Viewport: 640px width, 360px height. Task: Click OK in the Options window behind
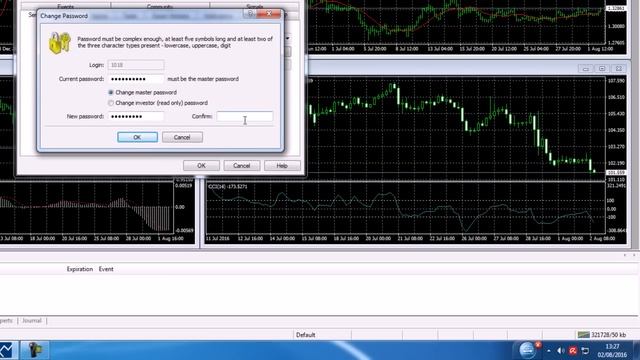tap(201, 166)
